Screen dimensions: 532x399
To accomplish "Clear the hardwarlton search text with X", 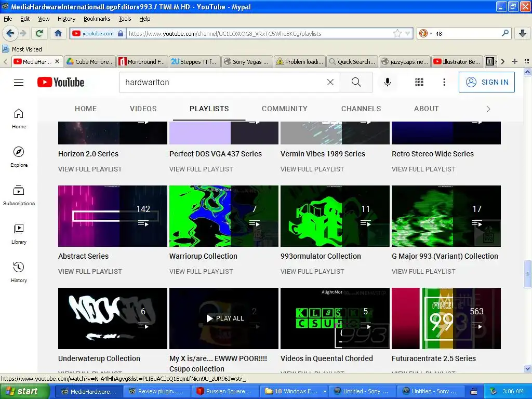I will (330, 82).
